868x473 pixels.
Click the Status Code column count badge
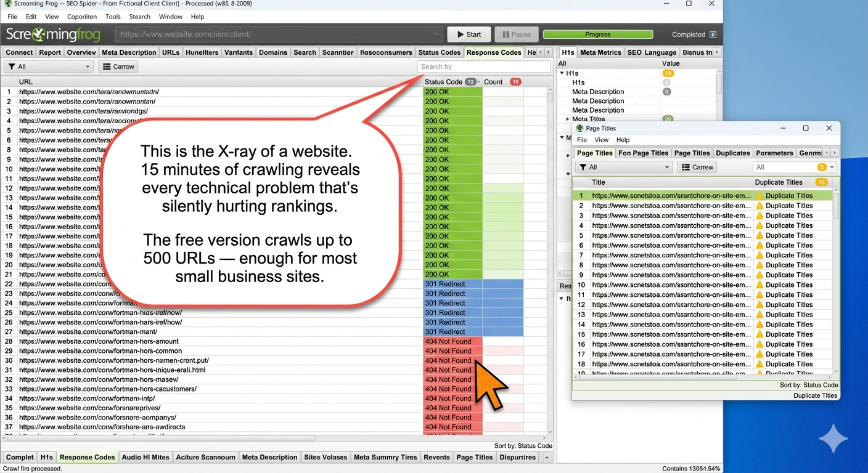coord(470,81)
